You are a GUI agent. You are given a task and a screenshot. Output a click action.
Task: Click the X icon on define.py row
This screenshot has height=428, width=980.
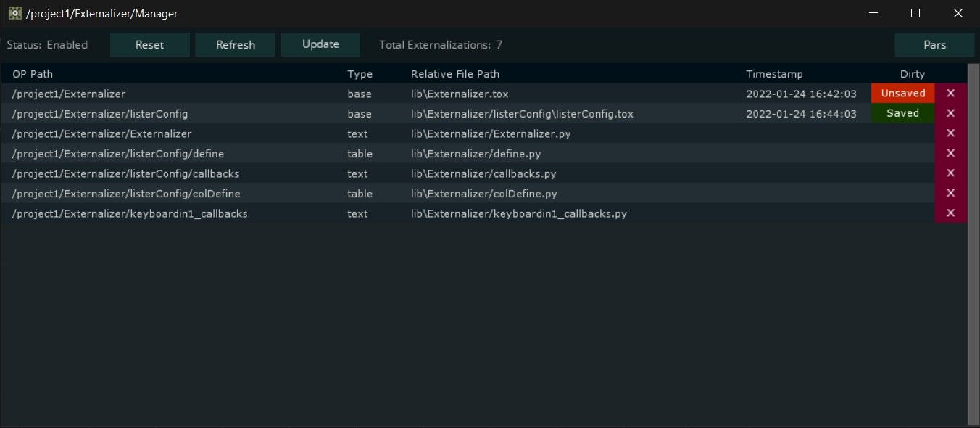(x=950, y=153)
